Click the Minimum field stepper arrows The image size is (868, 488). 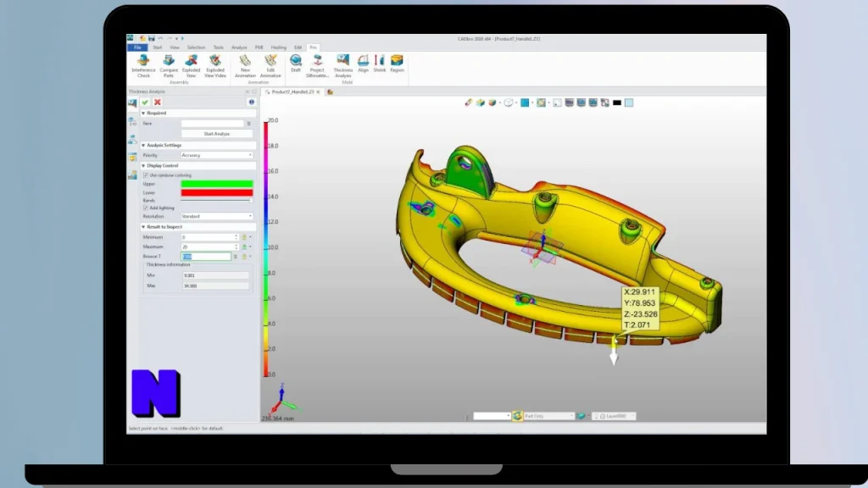click(x=236, y=237)
